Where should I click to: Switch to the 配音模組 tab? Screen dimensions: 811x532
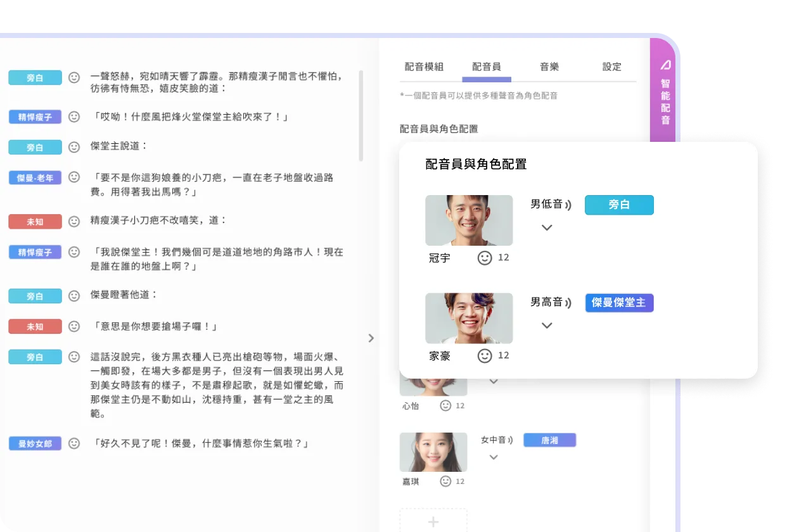424,67
